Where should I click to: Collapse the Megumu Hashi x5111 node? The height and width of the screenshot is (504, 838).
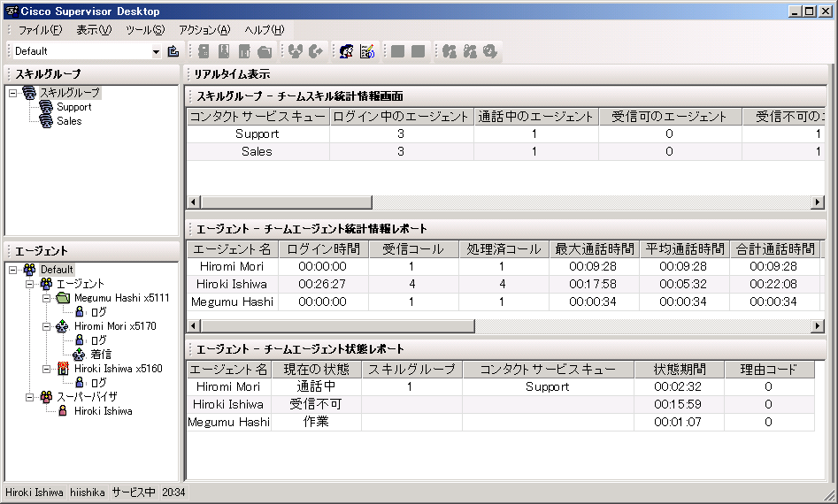click(x=47, y=298)
